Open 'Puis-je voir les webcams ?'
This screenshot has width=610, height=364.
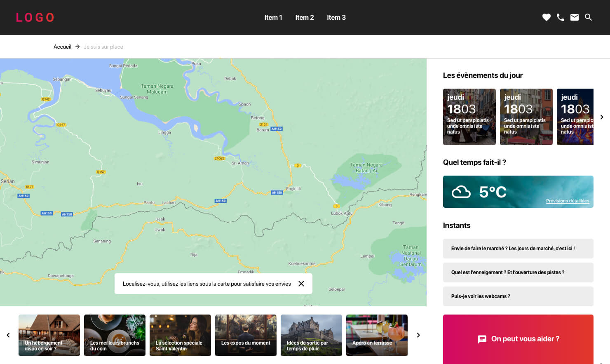[x=518, y=296]
